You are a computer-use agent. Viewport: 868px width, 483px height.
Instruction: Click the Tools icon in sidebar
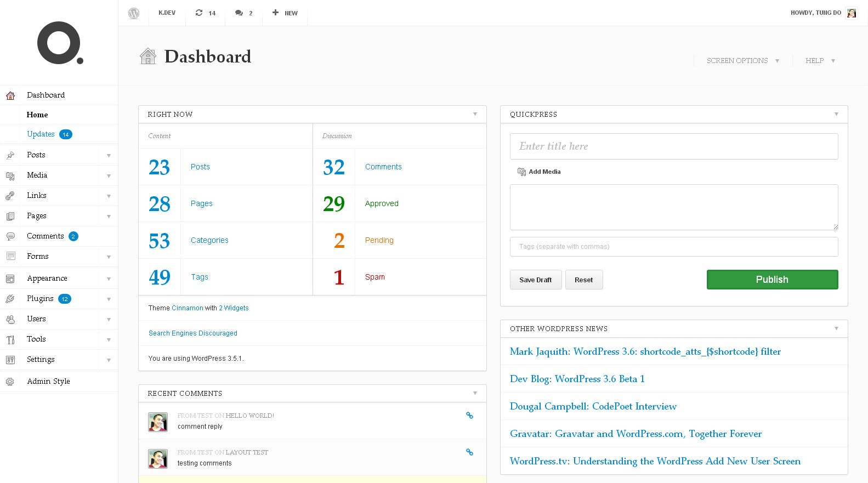pos(10,339)
